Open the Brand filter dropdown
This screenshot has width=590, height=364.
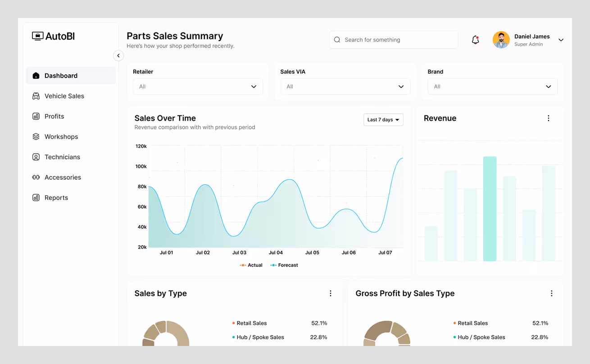click(492, 86)
